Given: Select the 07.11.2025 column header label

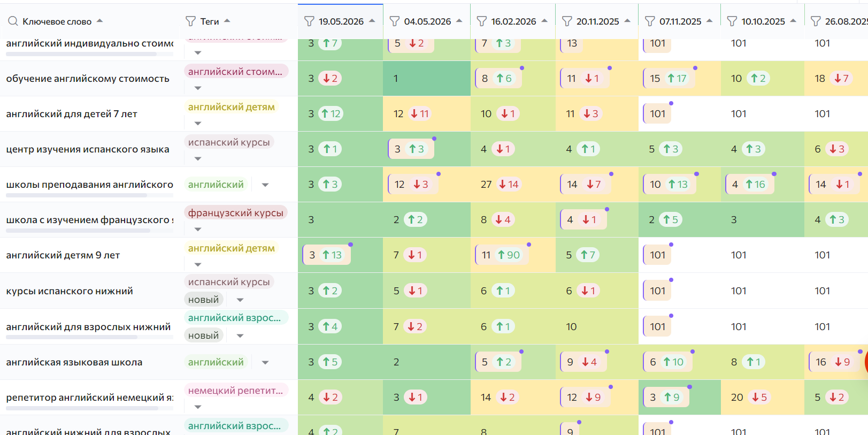Looking at the screenshot, I should 680,21.
